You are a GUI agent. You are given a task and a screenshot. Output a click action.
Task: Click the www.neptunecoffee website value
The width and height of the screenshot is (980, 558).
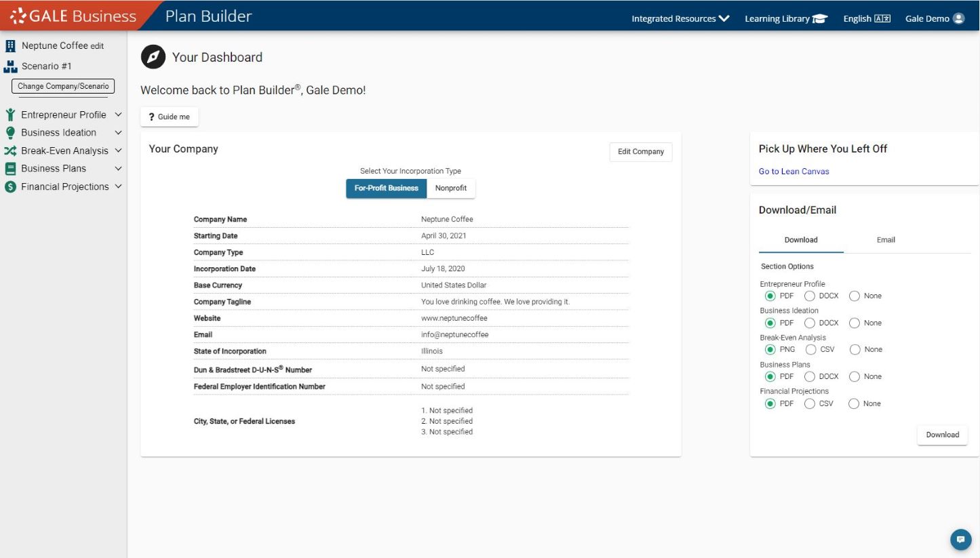454,319
